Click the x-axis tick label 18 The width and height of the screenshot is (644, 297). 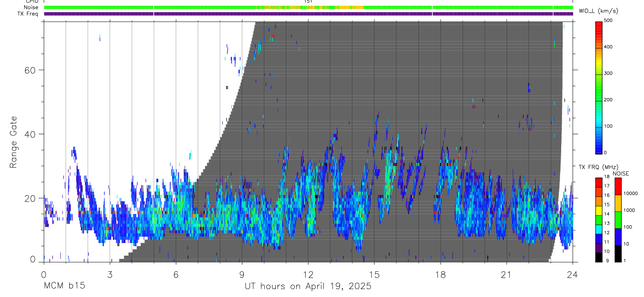tap(441, 274)
